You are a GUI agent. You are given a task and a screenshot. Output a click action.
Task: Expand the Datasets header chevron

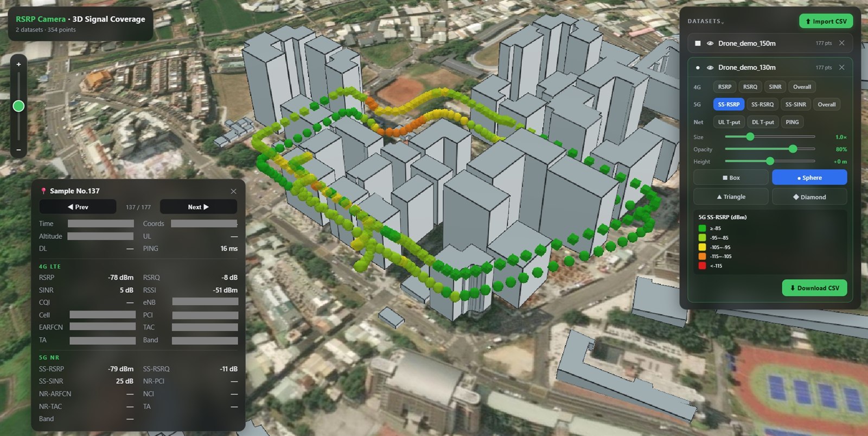(x=723, y=22)
